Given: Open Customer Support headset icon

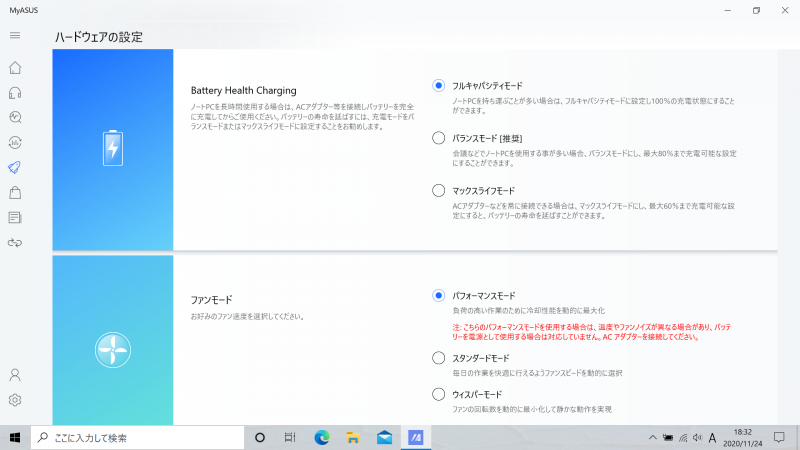Looking at the screenshot, I should click(15, 93).
